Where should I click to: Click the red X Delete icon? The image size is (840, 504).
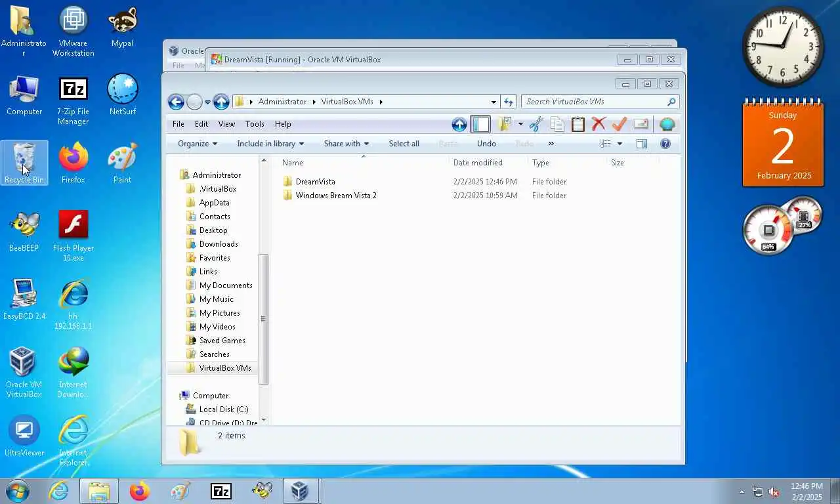click(598, 124)
